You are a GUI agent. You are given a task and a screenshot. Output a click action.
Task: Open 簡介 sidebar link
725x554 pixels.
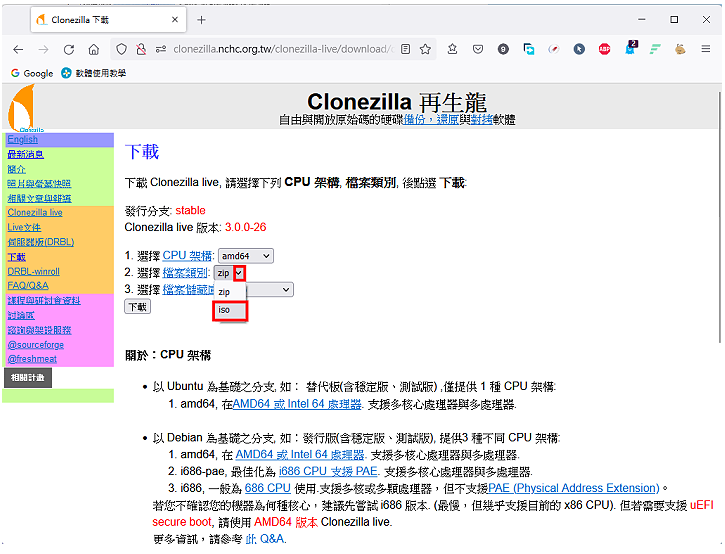[17, 169]
